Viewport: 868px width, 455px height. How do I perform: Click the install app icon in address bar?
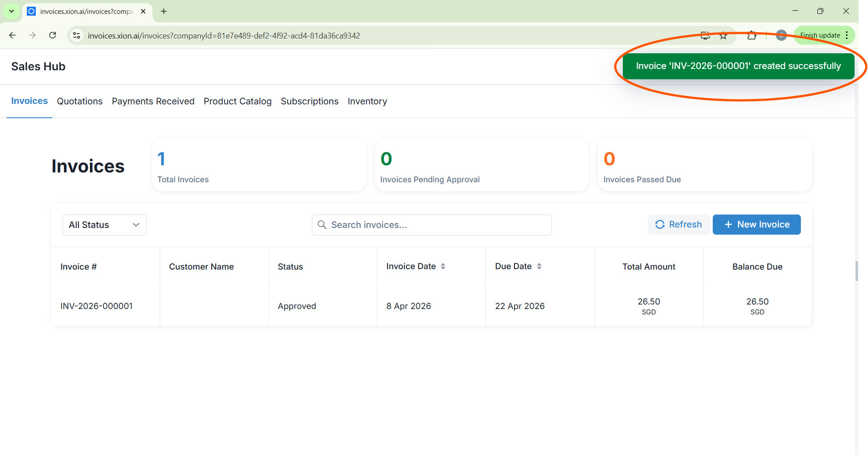click(x=705, y=35)
